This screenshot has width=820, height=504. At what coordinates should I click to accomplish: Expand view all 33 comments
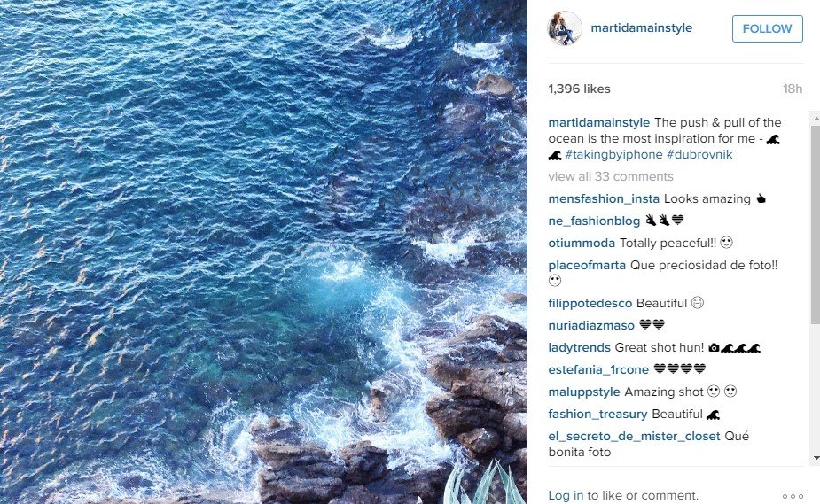tap(610, 176)
